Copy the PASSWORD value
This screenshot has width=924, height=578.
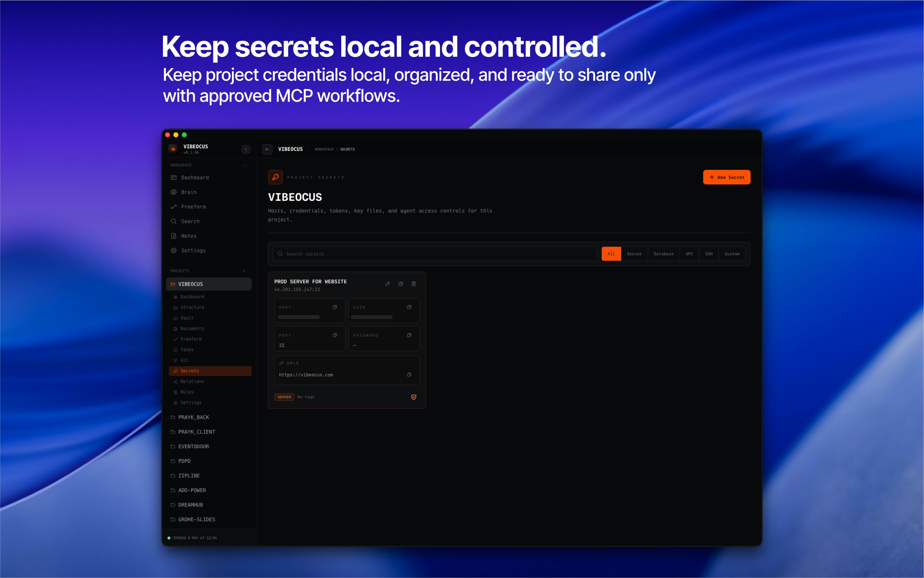[409, 335]
